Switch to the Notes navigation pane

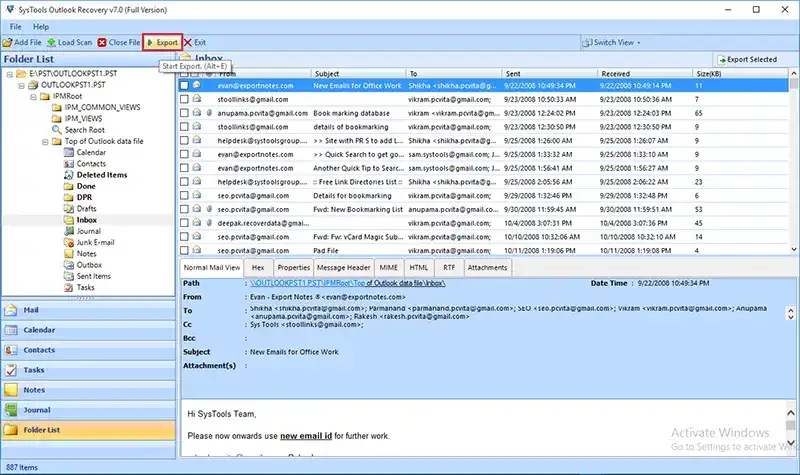click(x=89, y=389)
